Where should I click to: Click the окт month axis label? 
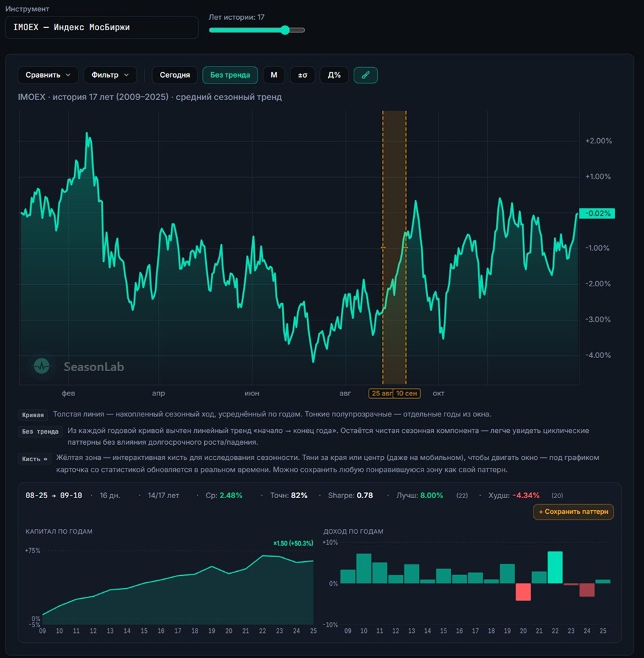coord(439,393)
